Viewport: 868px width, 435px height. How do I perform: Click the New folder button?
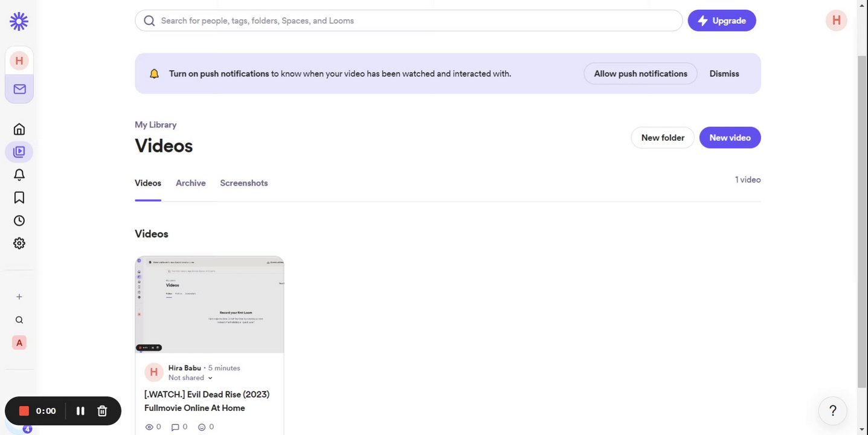[663, 138]
